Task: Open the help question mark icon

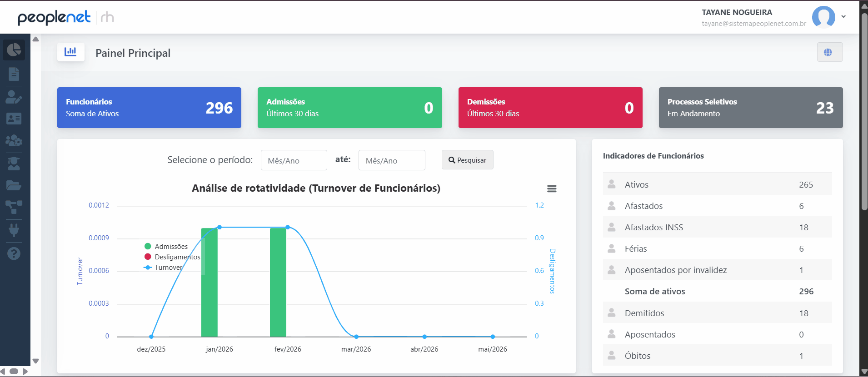Action: (x=14, y=253)
